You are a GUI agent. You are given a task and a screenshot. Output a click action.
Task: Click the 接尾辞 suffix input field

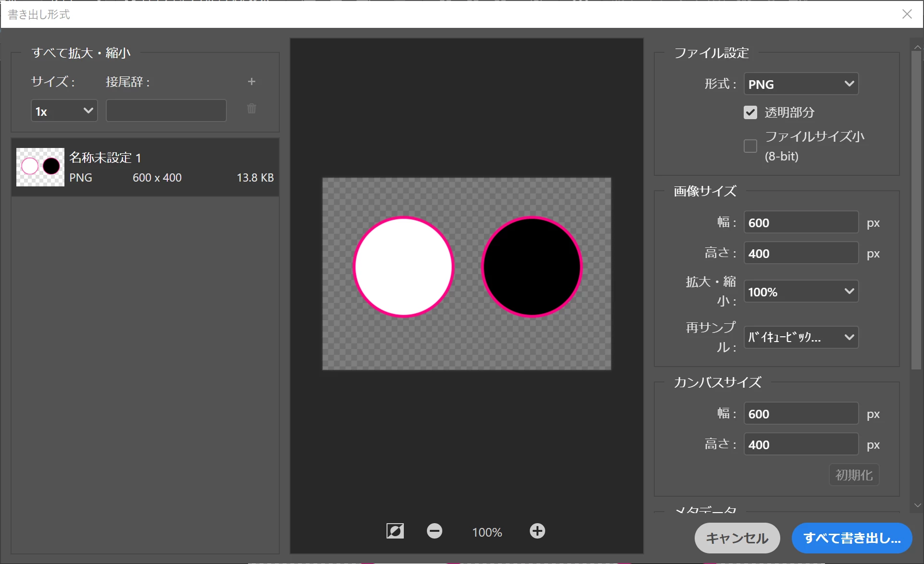[x=166, y=111]
